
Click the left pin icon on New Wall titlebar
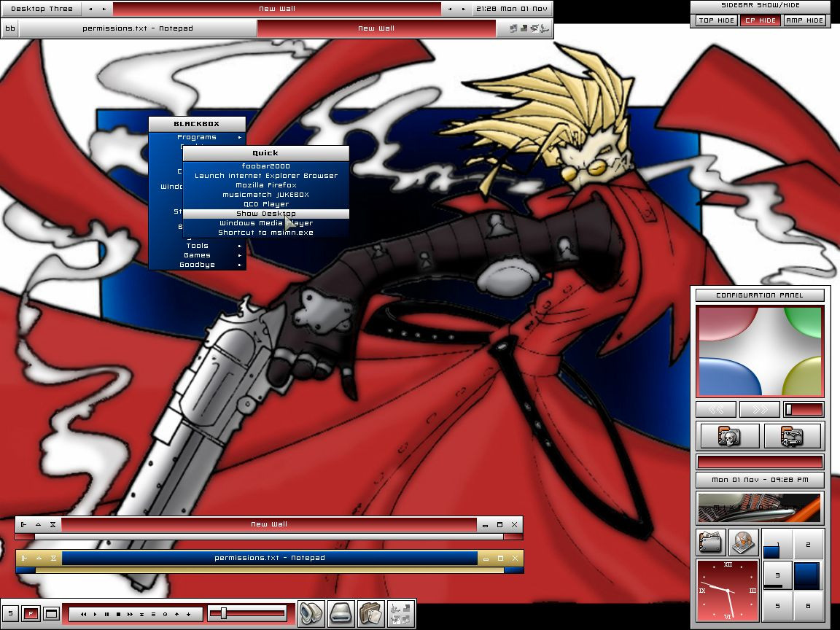click(x=24, y=524)
